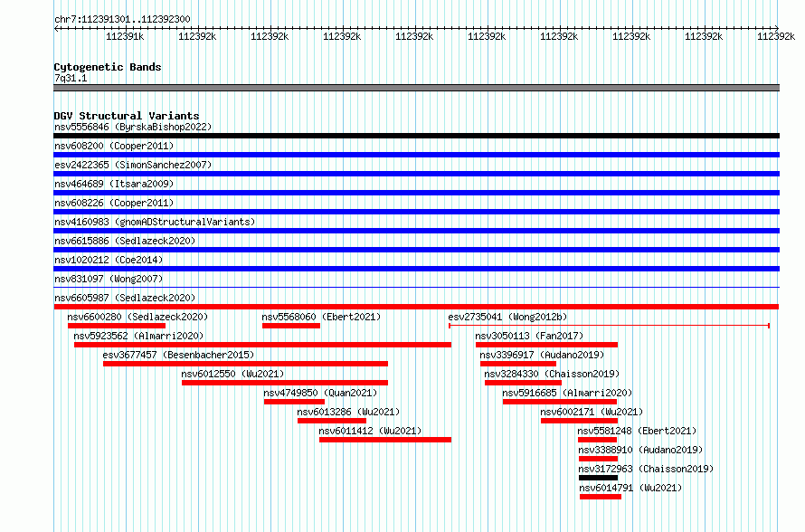Select the black bar of nsv3172963

click(x=598, y=478)
